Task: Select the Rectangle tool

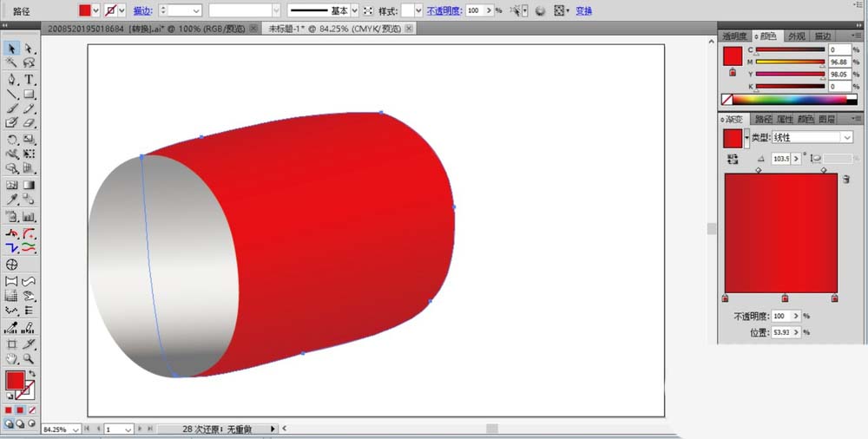Action: pyautogui.click(x=29, y=94)
